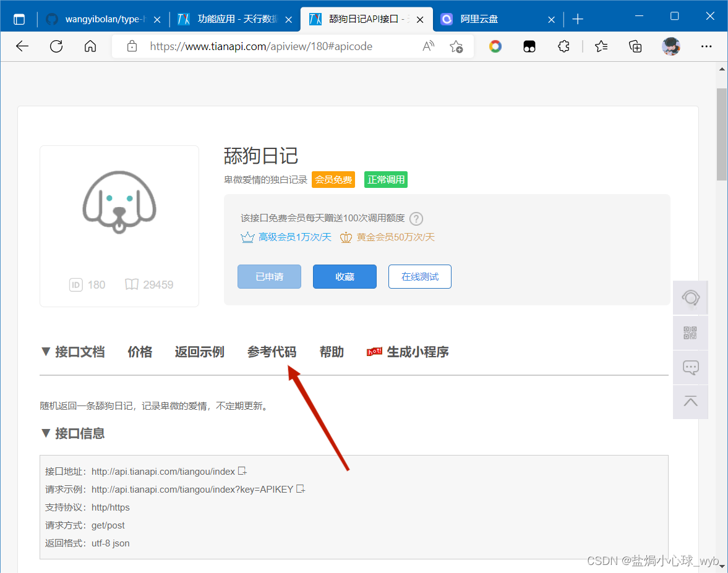This screenshot has width=728, height=573.
Task: Click the 在线测试 button
Action: pos(420,276)
